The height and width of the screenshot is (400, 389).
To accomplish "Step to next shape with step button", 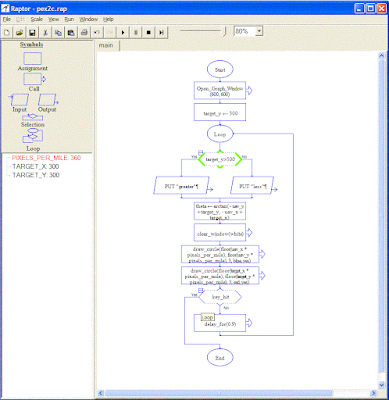I will (162, 32).
